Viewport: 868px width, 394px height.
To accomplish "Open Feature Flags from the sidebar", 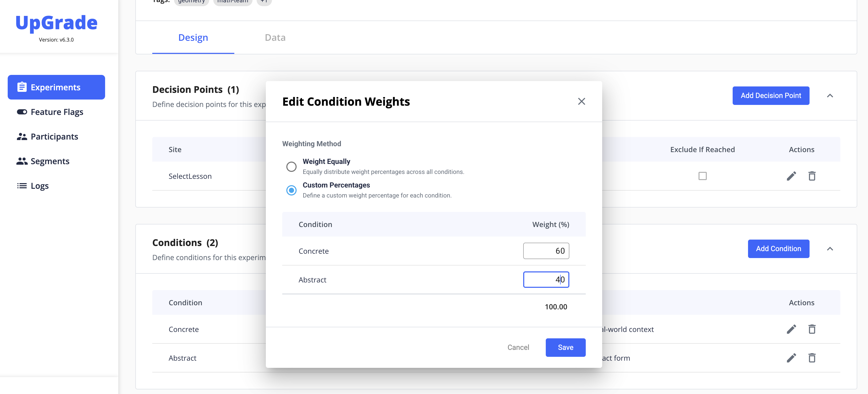I will point(57,112).
